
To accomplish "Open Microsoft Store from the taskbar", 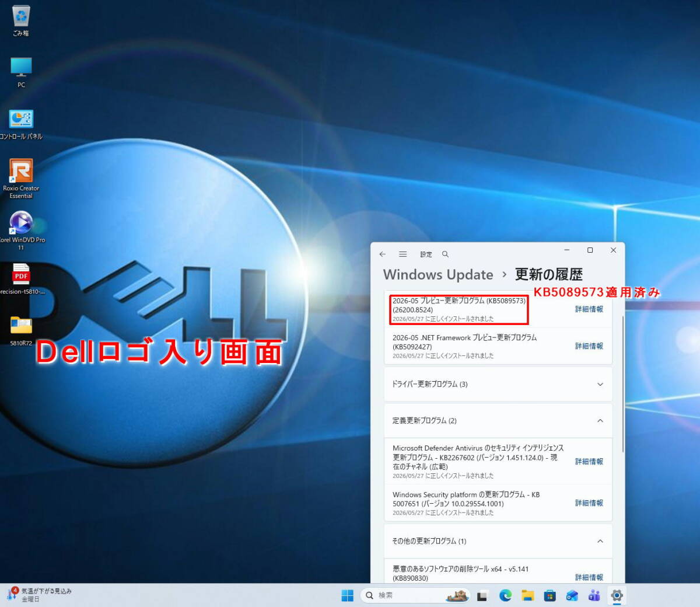I will click(549, 595).
